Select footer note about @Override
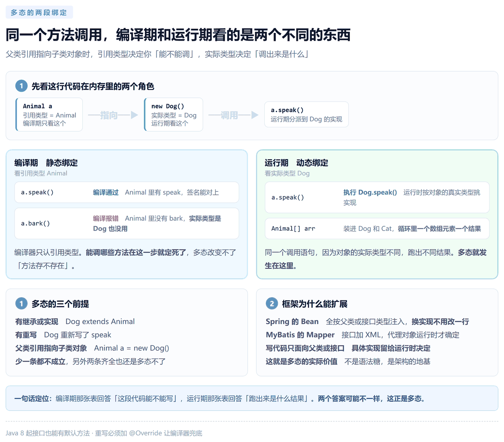The height and width of the screenshot is (442, 504). point(149,433)
